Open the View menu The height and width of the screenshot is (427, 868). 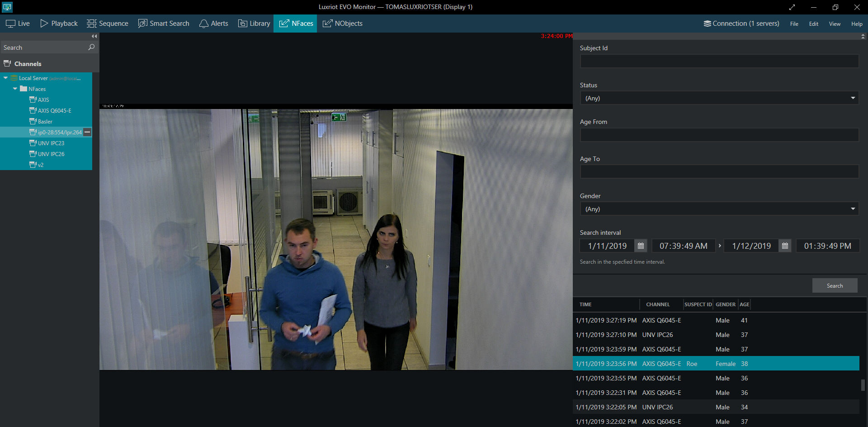click(x=834, y=24)
